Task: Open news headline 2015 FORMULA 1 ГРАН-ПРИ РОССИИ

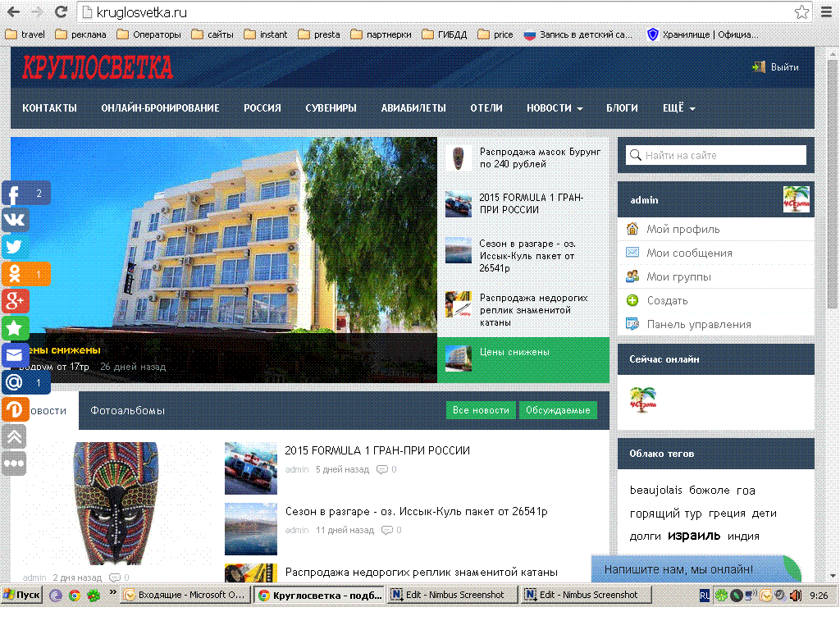Action: (x=377, y=450)
